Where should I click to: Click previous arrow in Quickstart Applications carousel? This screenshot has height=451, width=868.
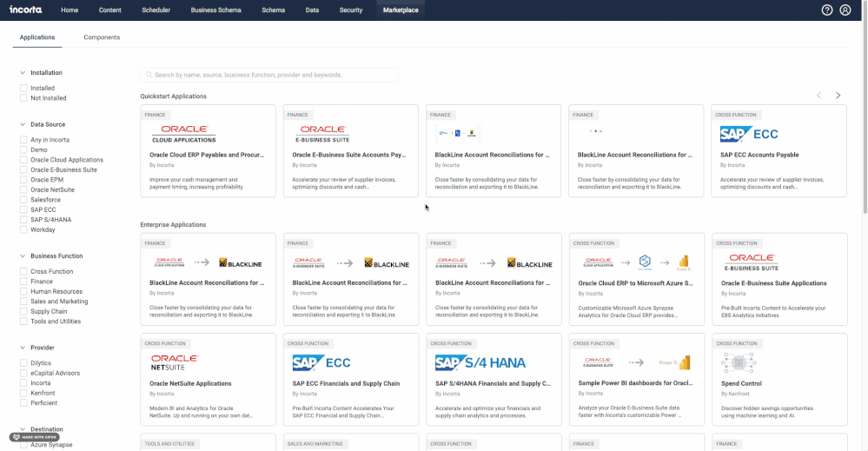coord(818,96)
